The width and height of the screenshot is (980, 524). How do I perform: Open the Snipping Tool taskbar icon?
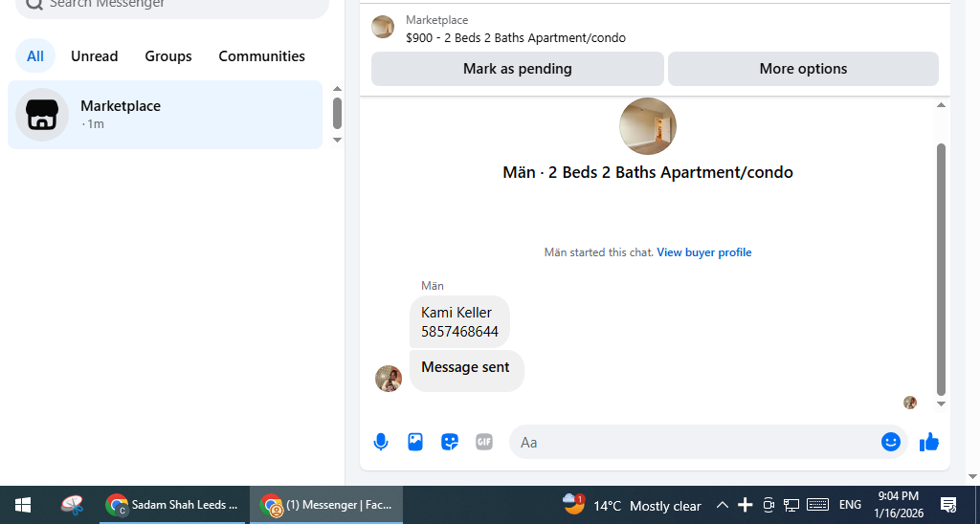(x=73, y=505)
